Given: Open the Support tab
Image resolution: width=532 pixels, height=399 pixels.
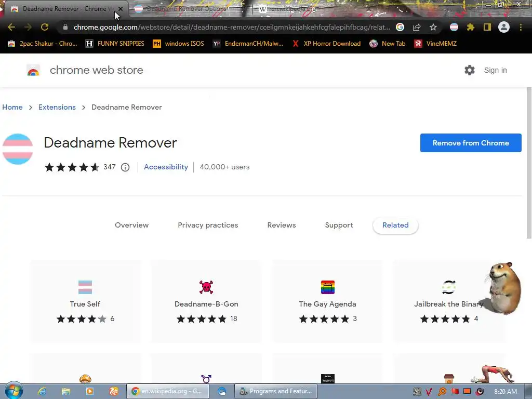Looking at the screenshot, I should tap(339, 225).
